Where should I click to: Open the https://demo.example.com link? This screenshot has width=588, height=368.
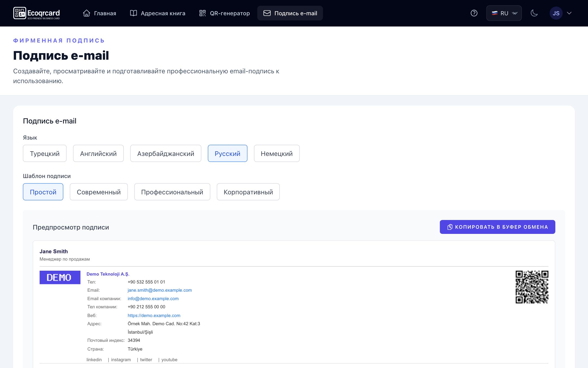tap(154, 315)
